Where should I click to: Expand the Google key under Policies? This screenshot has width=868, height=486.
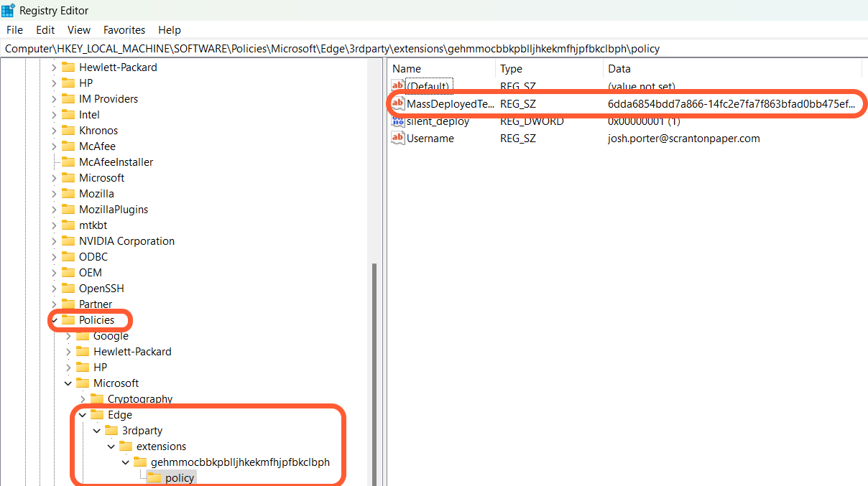pos(68,336)
